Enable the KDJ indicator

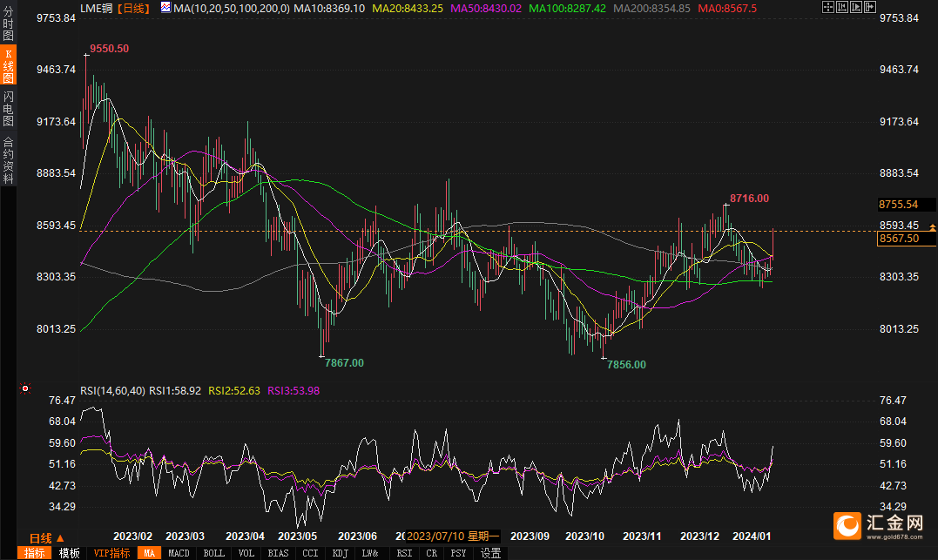coord(340,553)
